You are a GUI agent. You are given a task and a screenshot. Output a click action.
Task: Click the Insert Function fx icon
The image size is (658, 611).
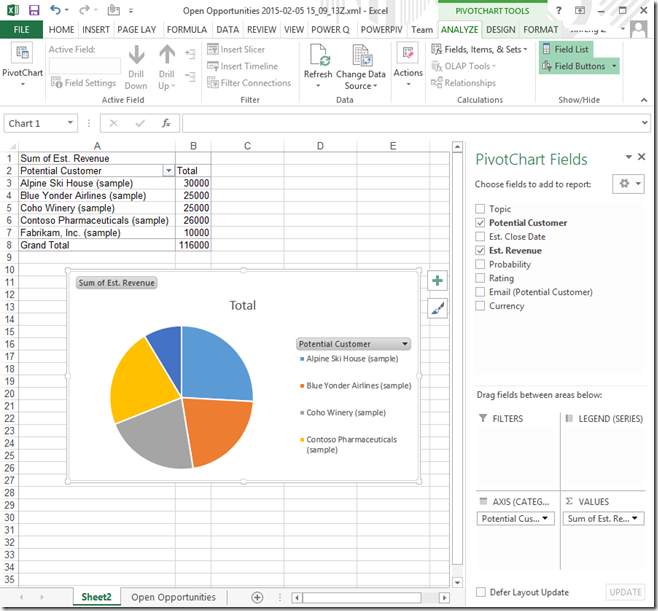[x=166, y=123]
